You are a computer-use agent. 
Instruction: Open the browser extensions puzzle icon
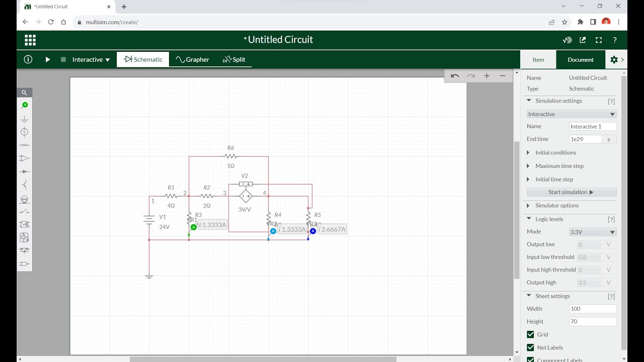(580, 22)
